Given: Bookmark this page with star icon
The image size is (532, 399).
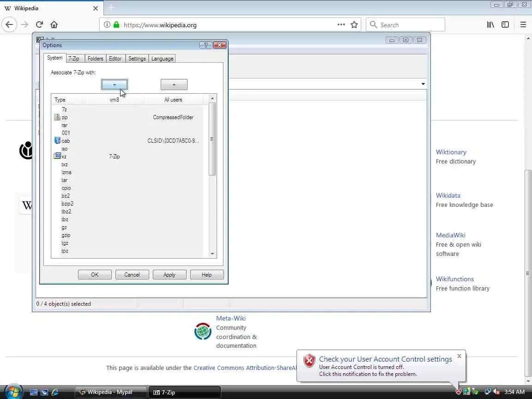Looking at the screenshot, I should [354, 24].
